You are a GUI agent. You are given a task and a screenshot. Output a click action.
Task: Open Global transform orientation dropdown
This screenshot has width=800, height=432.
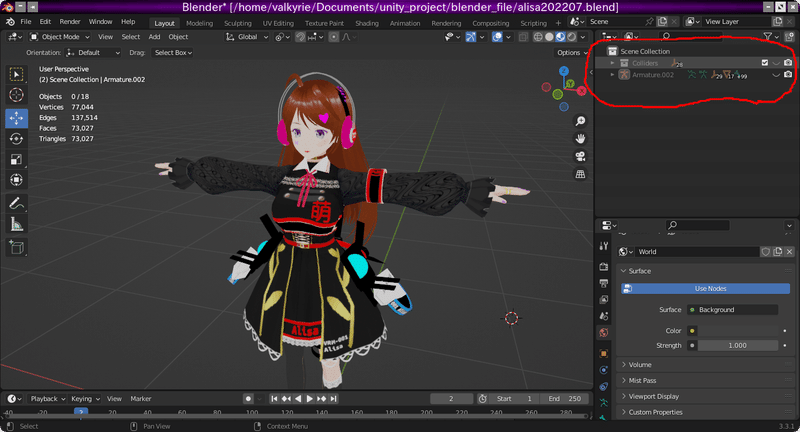point(246,37)
